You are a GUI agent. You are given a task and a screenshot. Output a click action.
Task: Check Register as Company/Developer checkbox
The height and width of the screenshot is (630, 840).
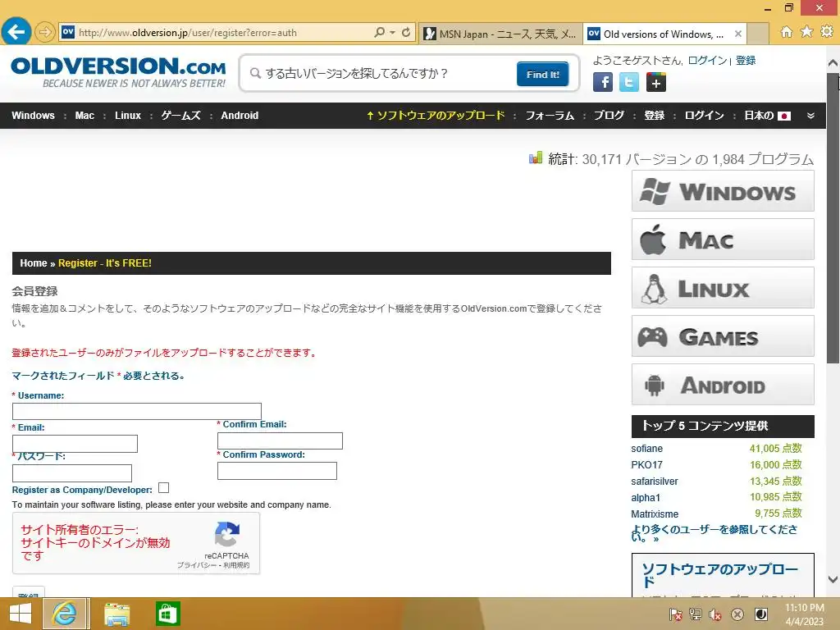click(164, 488)
